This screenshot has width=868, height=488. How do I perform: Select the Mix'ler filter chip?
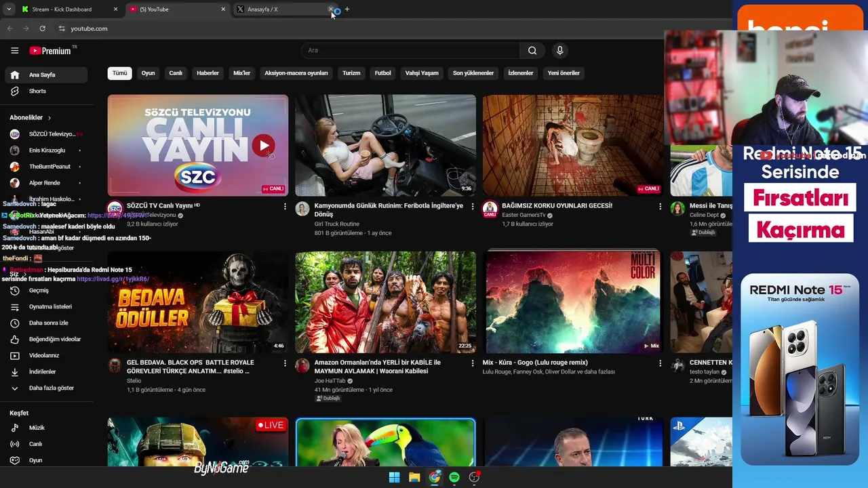click(x=241, y=73)
